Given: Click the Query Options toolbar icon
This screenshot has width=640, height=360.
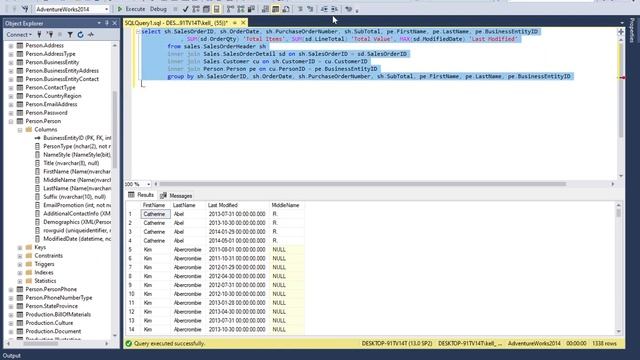Looking at the screenshot, I should pos(206,9).
